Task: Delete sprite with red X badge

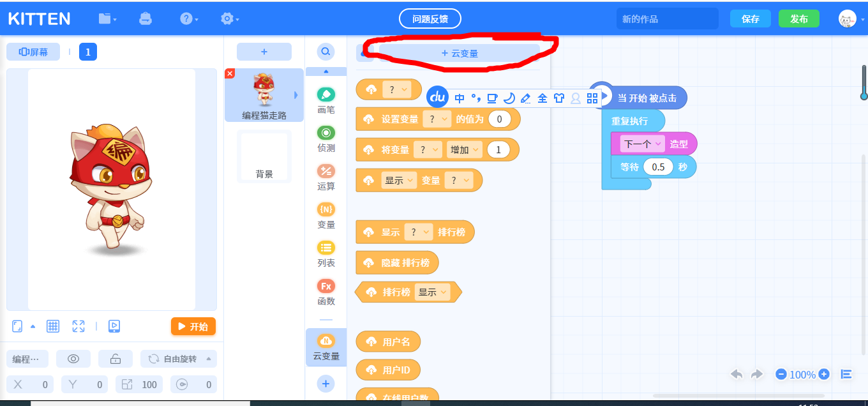Action: 230,73
